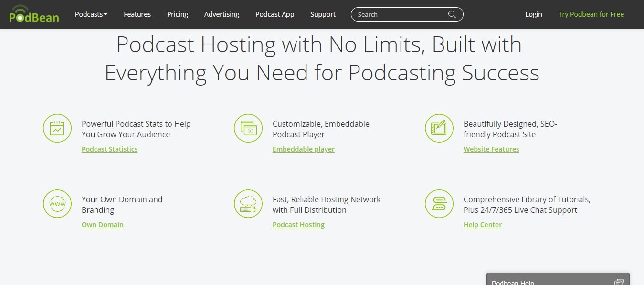Click 'Customizable, Embeddable Podcast Player' text
Viewport: 644px width, 285px height.
click(321, 129)
